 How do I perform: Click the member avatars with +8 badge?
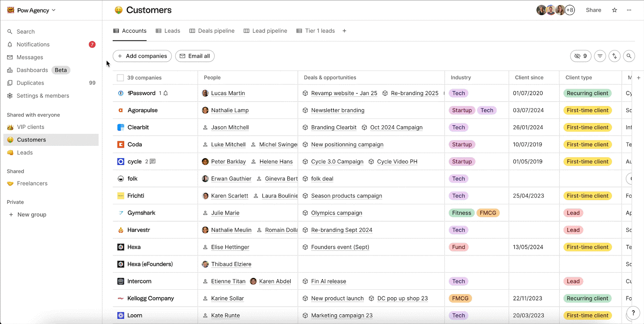tap(555, 10)
